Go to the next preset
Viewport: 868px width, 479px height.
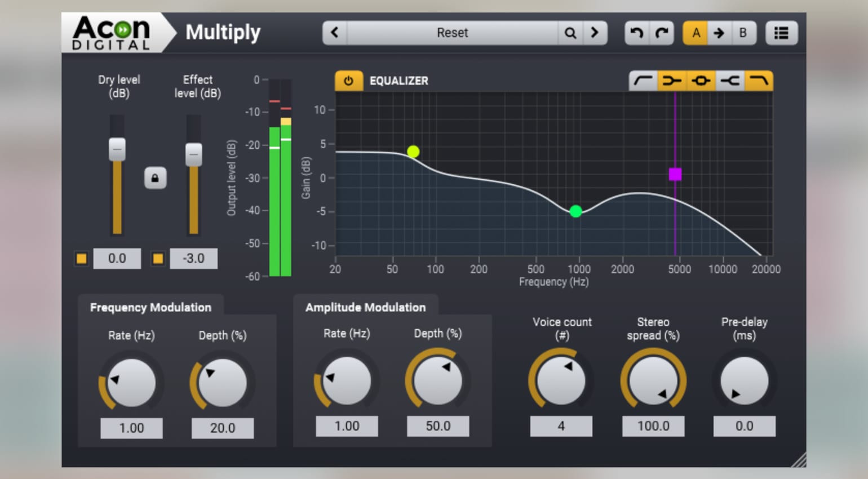click(x=595, y=33)
